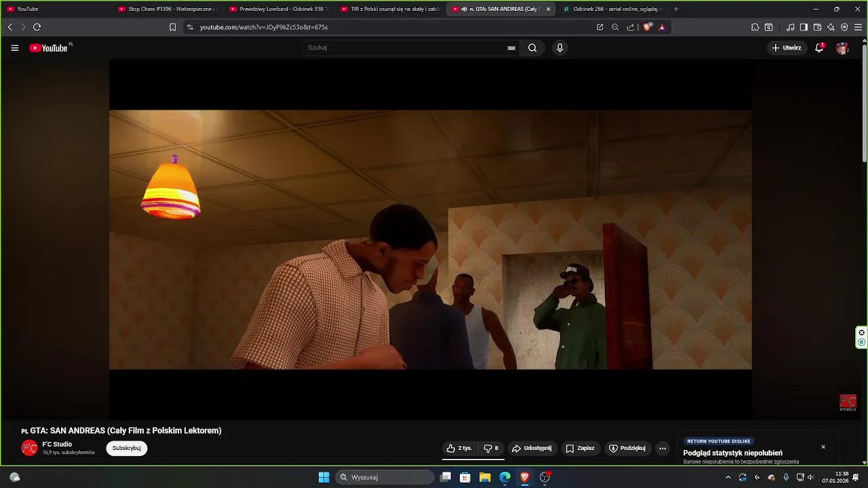Click the Udostępnij share button
This screenshot has width=868, height=488.
tap(532, 448)
